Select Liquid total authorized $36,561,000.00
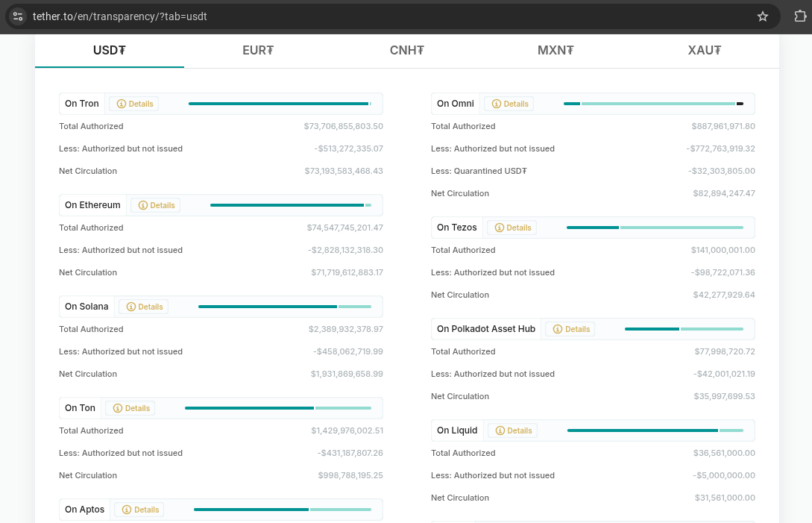This screenshot has width=812, height=523. pos(724,454)
